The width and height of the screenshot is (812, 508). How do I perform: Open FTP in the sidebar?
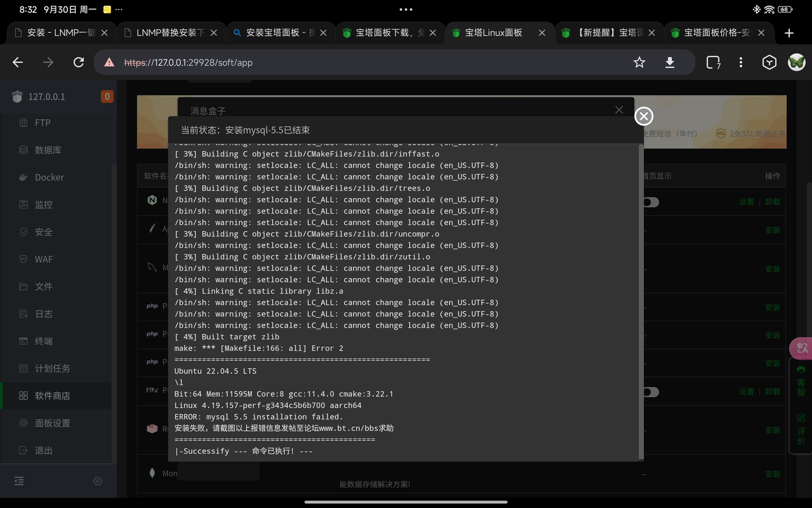pos(57,123)
